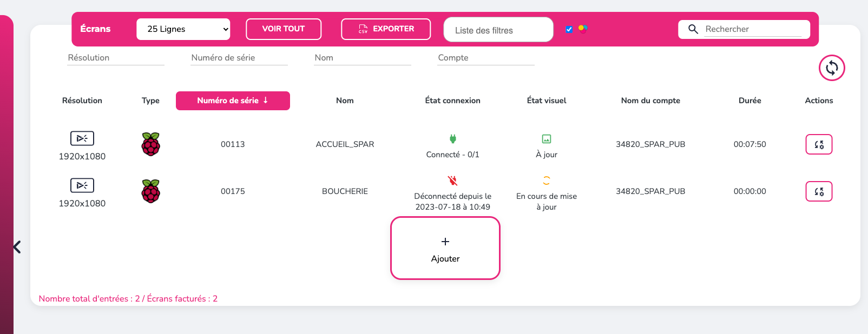This screenshot has width=868, height=334.
Task: Sort by Numéro de série column
Action: pos(233,101)
